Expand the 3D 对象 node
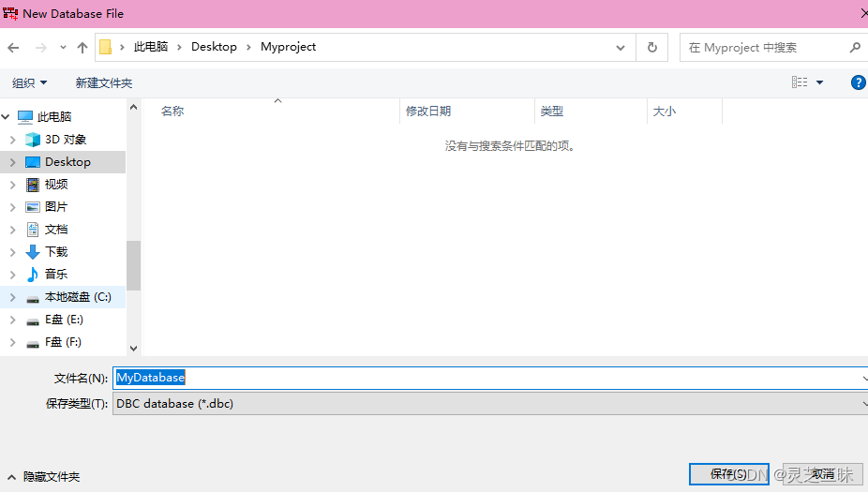The height and width of the screenshot is (492, 868). coord(13,140)
